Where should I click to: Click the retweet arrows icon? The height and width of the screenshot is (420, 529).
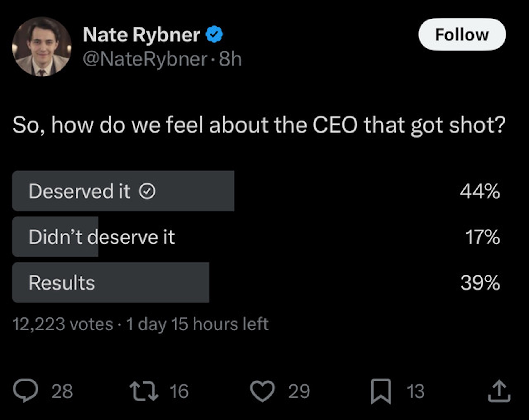(x=144, y=391)
